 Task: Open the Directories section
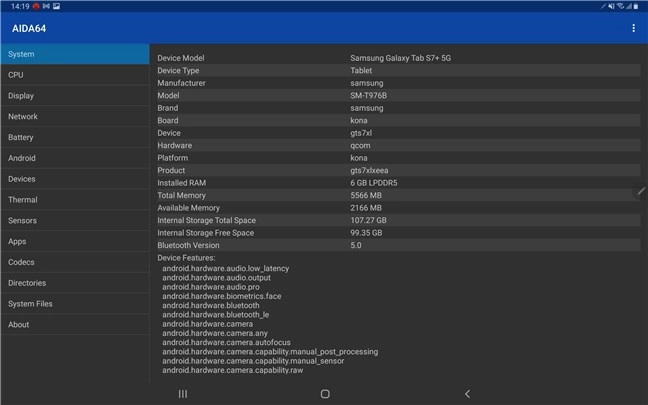(x=75, y=283)
